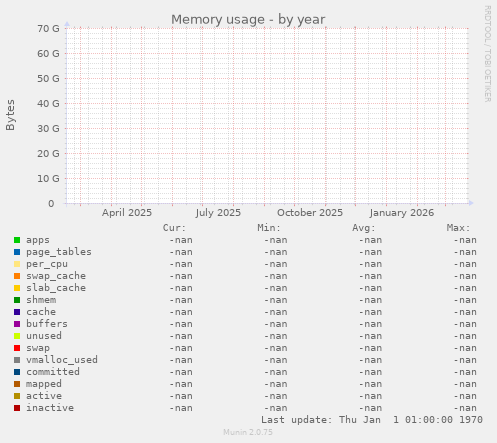Image resolution: width=497 pixels, height=443 pixels.
Task: Click the Cur value for apps
Action: tap(181, 240)
